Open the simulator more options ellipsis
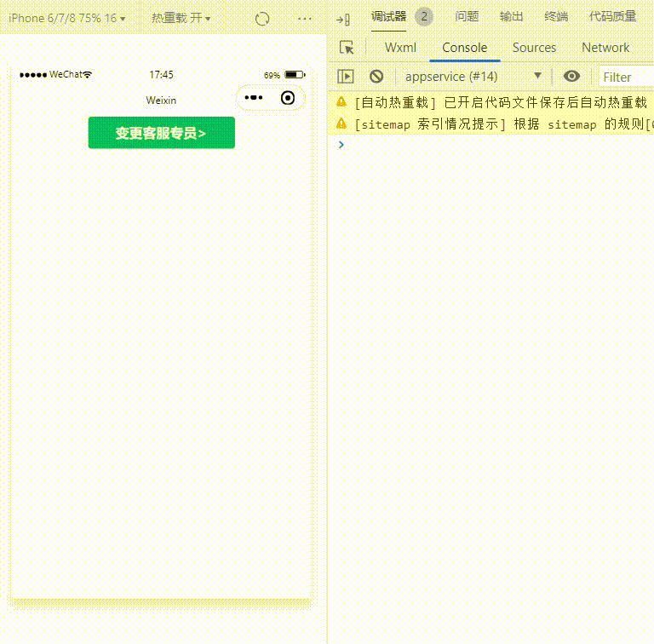 305,19
